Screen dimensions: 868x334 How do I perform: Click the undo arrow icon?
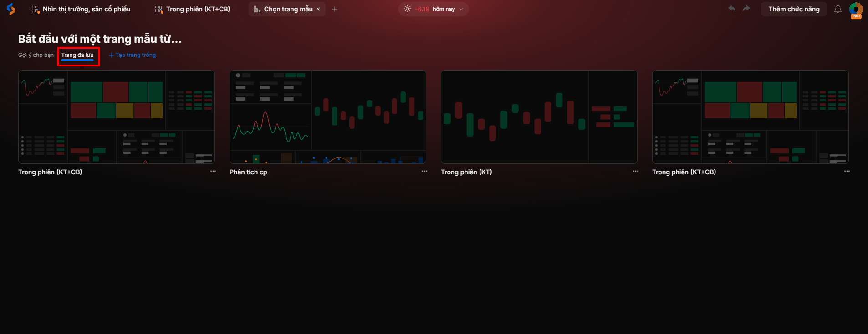tap(732, 9)
